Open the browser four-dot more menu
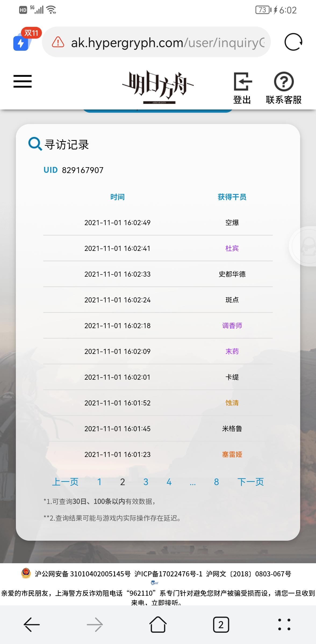316x644 pixels. [x=284, y=624]
